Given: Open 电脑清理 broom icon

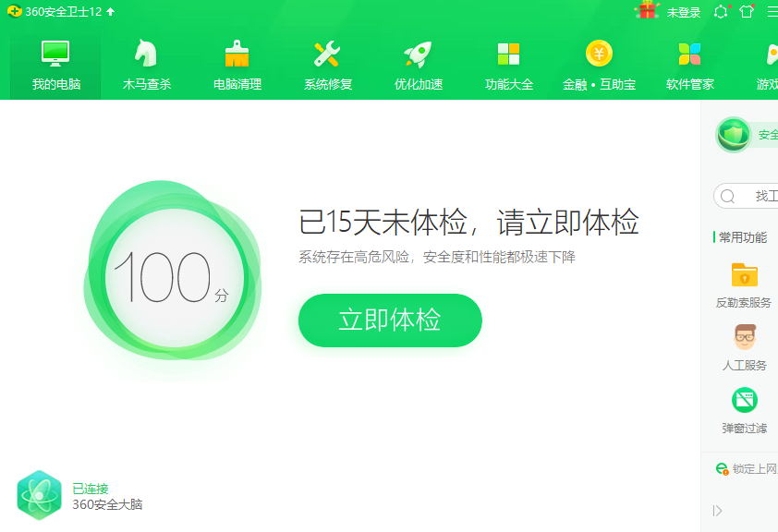Looking at the screenshot, I should click(237, 65).
